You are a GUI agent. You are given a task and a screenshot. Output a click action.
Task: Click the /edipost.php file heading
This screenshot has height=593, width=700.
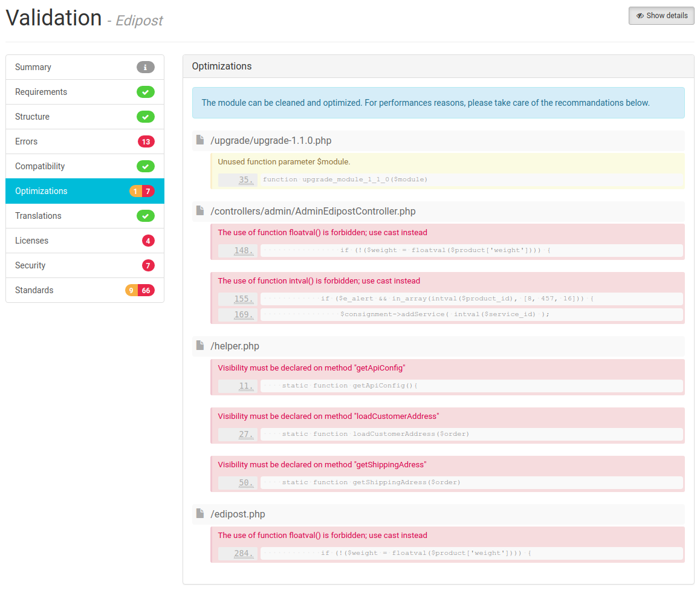click(x=238, y=514)
